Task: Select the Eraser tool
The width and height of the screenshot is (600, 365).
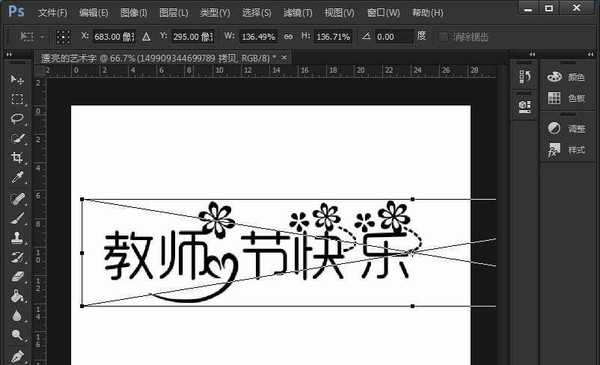Action: 17,276
